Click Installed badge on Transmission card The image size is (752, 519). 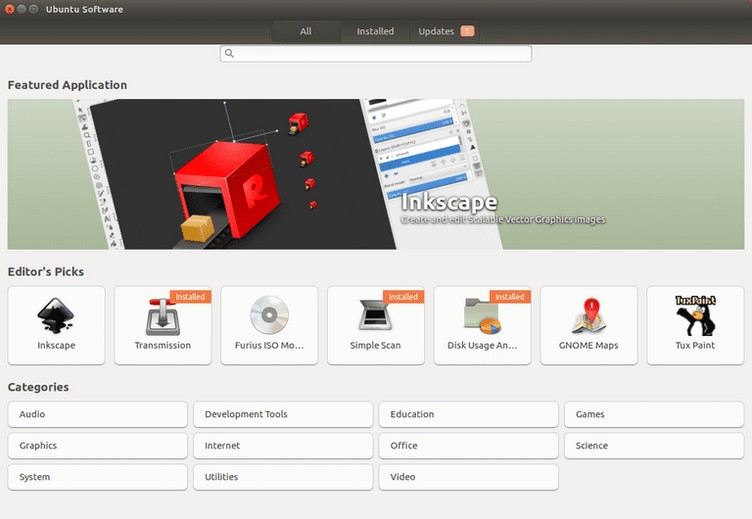pos(190,297)
